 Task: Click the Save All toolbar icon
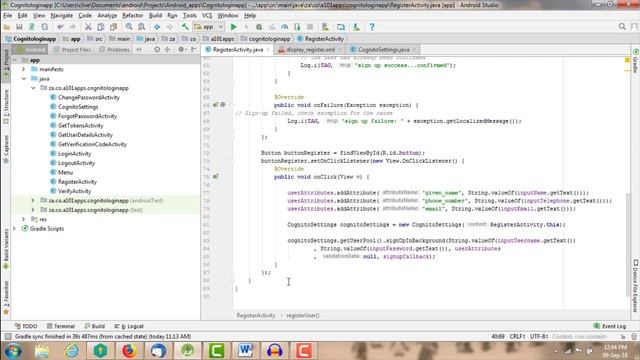(x=19, y=27)
